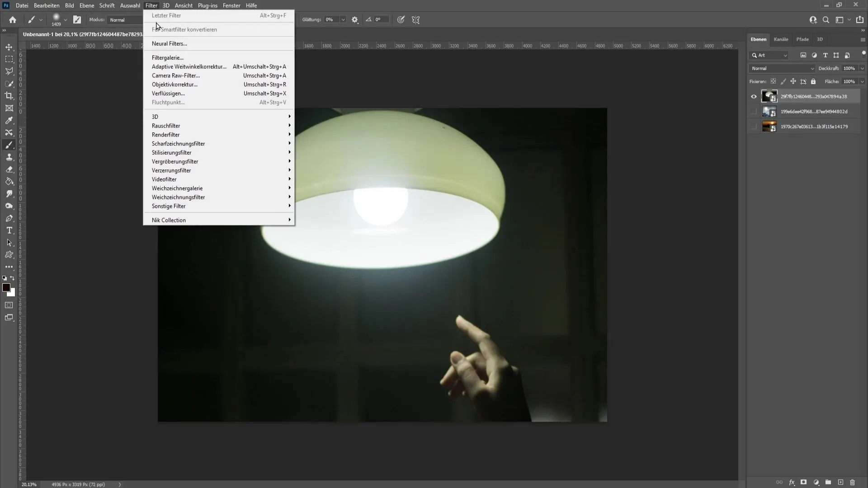
Task: Select the Clone Stamp tool
Action: click(9, 156)
